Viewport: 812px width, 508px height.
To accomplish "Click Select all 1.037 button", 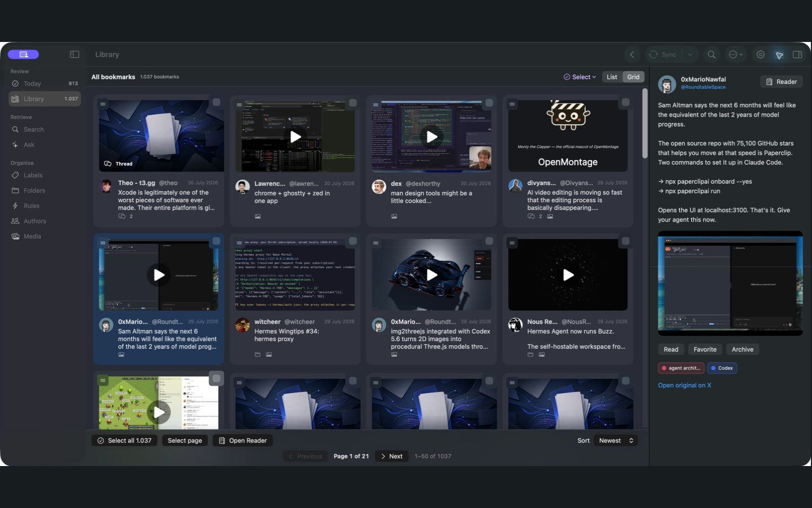I will click(124, 441).
